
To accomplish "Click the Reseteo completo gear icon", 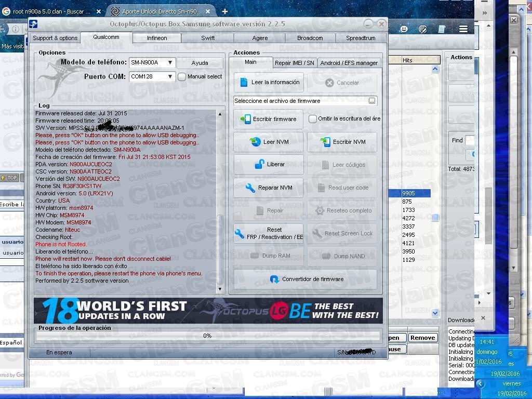I will [320, 211].
